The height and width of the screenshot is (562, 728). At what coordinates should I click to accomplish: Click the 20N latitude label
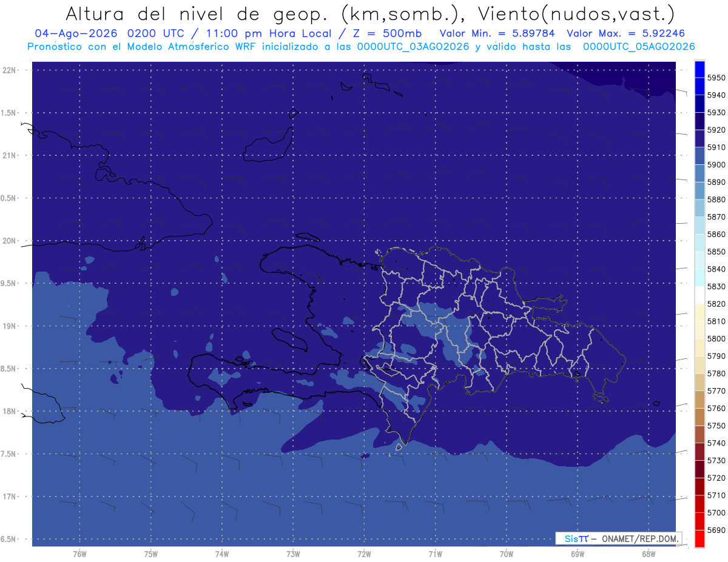coord(10,241)
